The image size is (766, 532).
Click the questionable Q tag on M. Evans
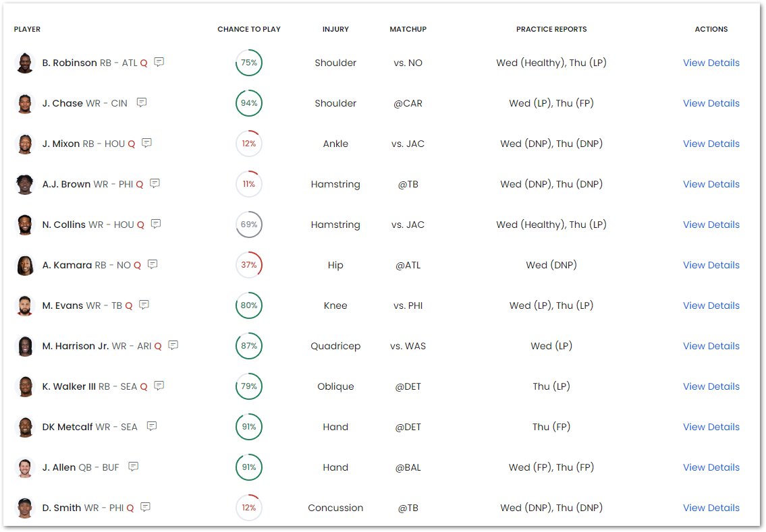[x=129, y=306]
